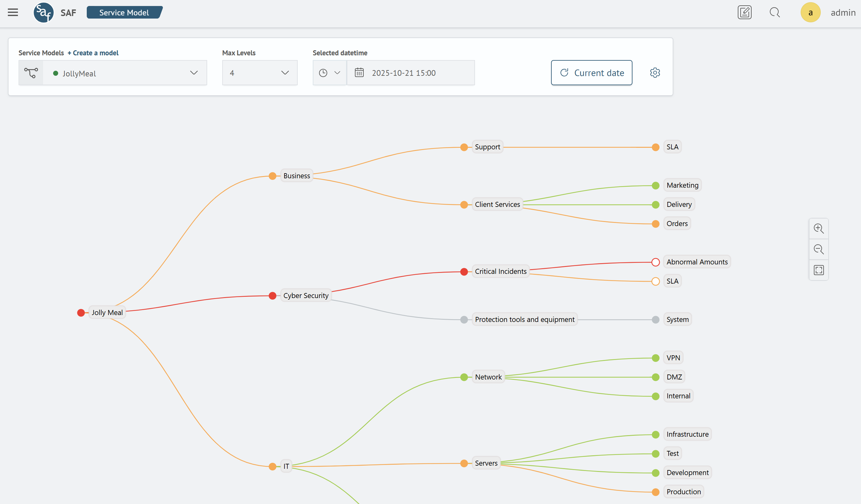Click the service model hierarchy icon beside JollyMeal selector
The image size is (861, 504).
(x=31, y=72)
